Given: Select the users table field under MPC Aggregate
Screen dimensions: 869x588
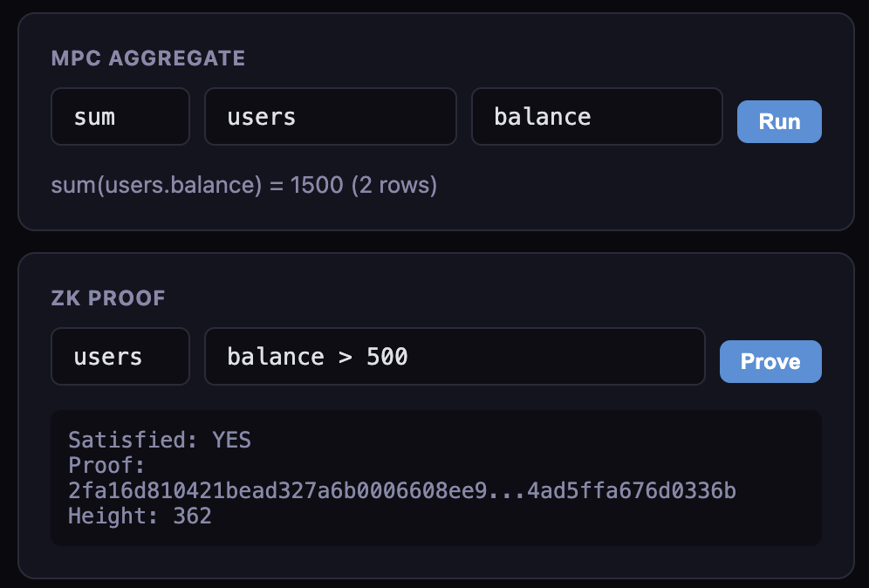Looking at the screenshot, I should (330, 116).
